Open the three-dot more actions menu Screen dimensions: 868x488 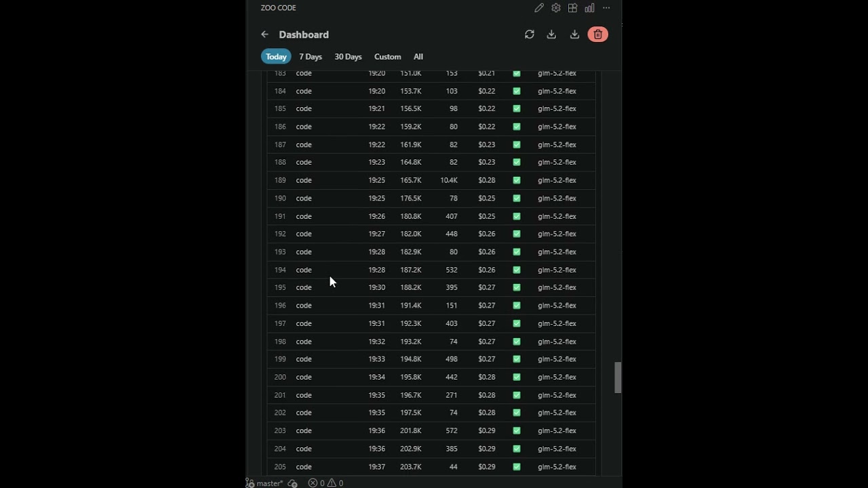tap(606, 8)
